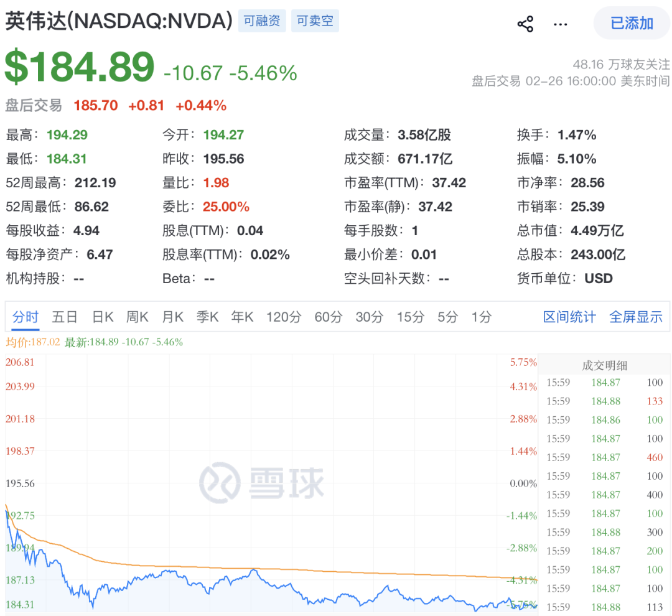Select the 5分 chart tab
Screen dimensions: 672x616
[x=448, y=317]
